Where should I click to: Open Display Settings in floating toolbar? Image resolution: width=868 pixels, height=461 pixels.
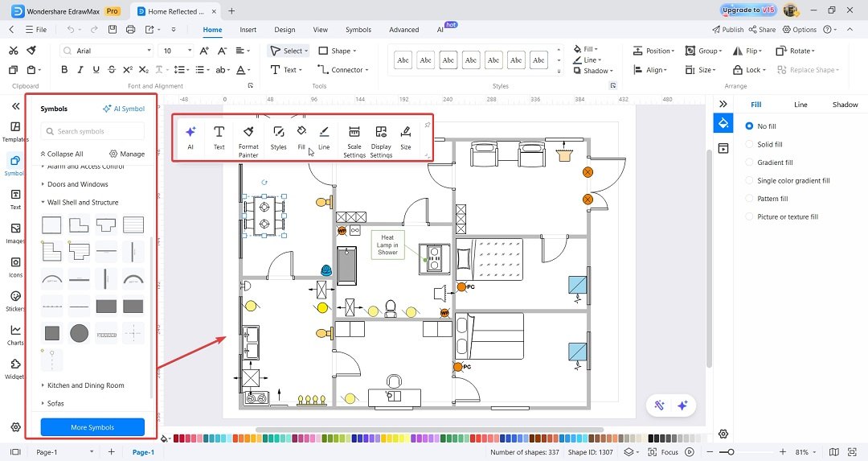click(x=381, y=141)
